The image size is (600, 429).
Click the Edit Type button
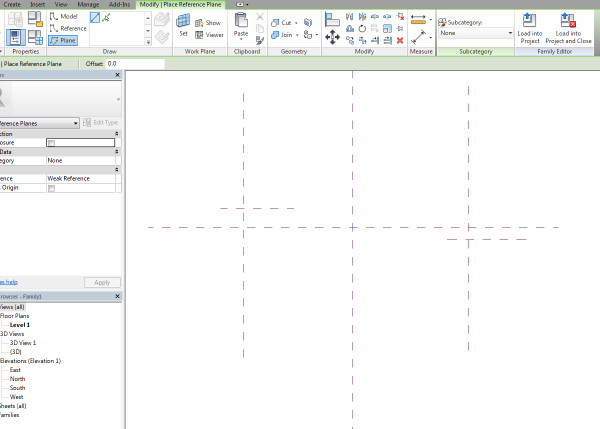(101, 122)
